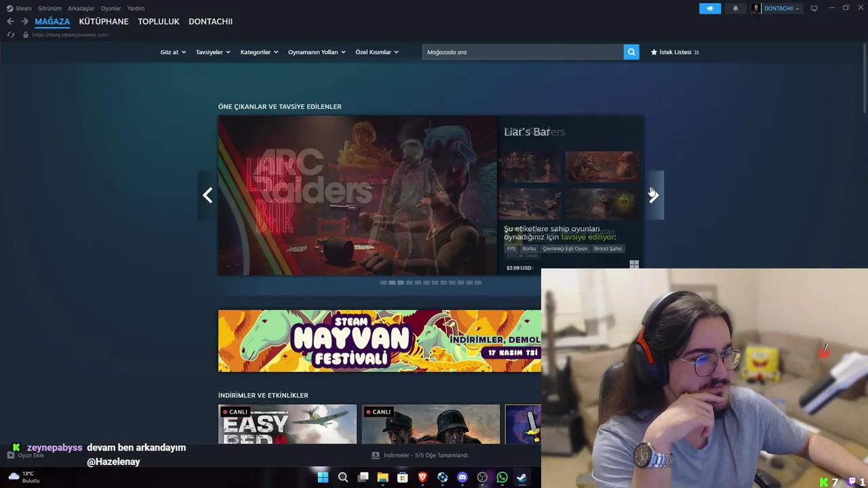Click the Steam icon on the taskbar

tap(521, 477)
